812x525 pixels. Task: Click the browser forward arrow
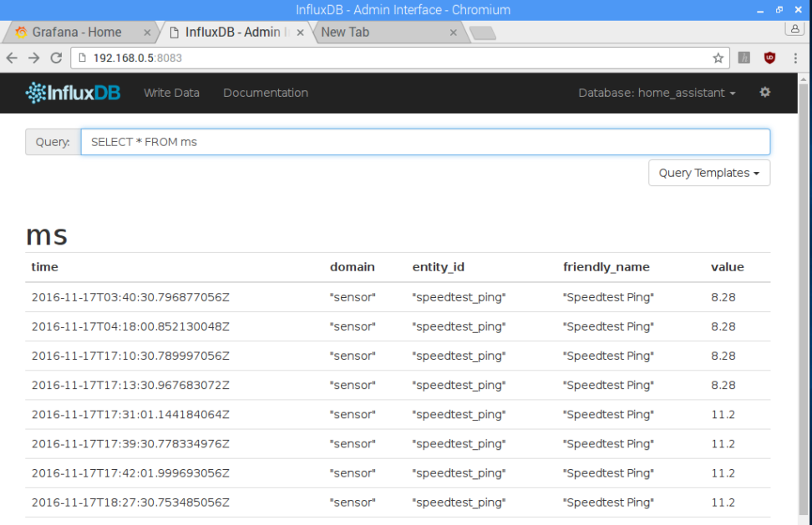coord(33,58)
